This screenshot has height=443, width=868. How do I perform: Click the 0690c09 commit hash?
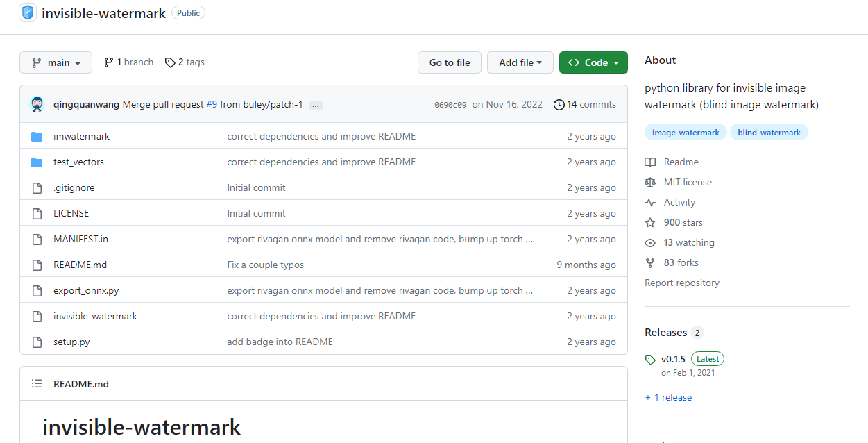(x=450, y=106)
